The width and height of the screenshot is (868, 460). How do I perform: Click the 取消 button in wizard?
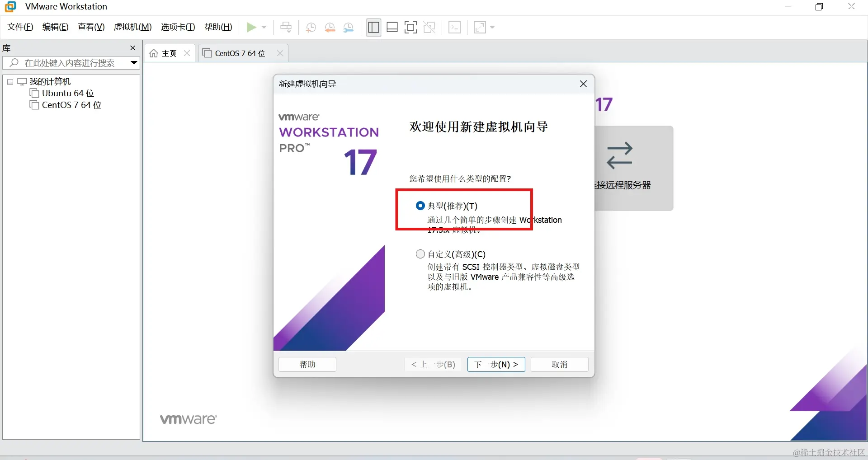(x=559, y=364)
